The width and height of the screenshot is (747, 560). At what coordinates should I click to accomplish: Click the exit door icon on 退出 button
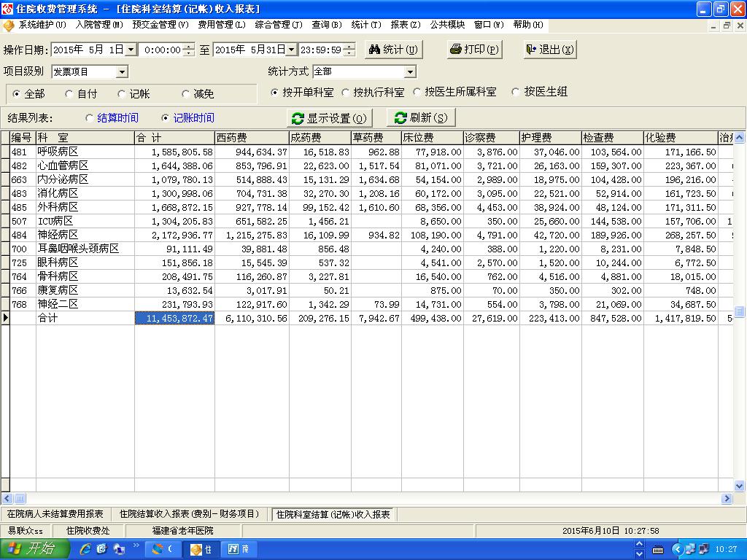531,49
